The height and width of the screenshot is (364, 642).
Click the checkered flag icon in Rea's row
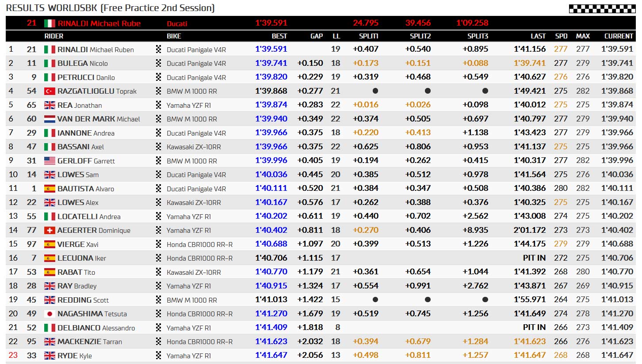coord(159,105)
